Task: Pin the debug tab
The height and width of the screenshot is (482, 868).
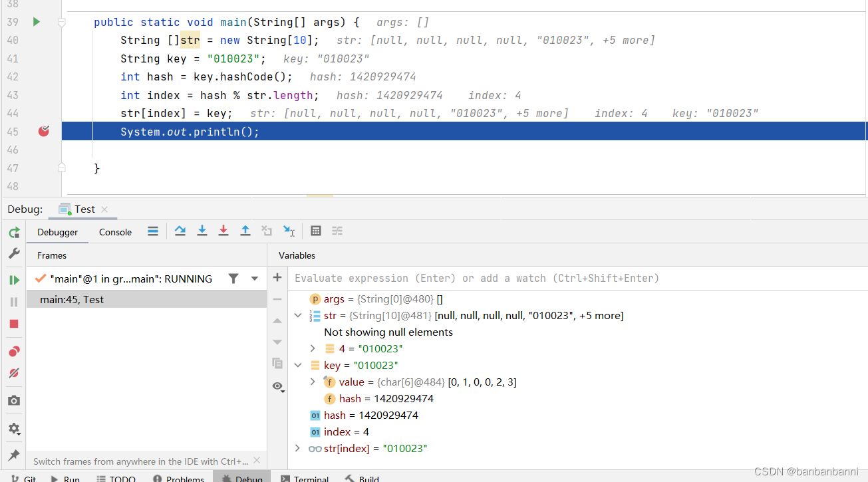Action: [x=14, y=455]
